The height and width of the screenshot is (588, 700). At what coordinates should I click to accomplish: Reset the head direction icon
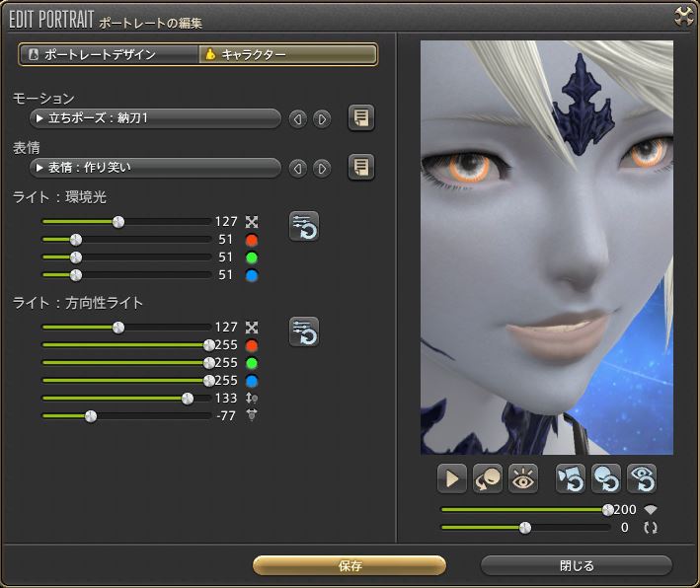tap(606, 478)
